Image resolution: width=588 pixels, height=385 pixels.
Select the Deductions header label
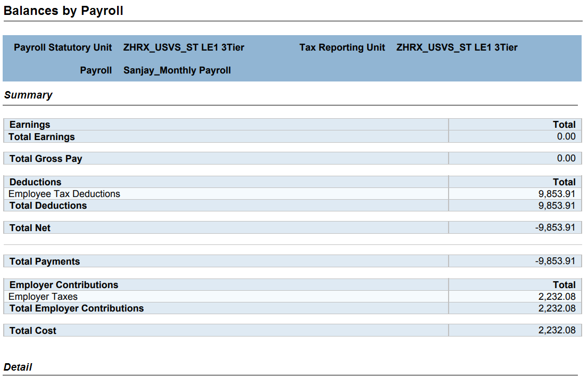[x=35, y=182]
